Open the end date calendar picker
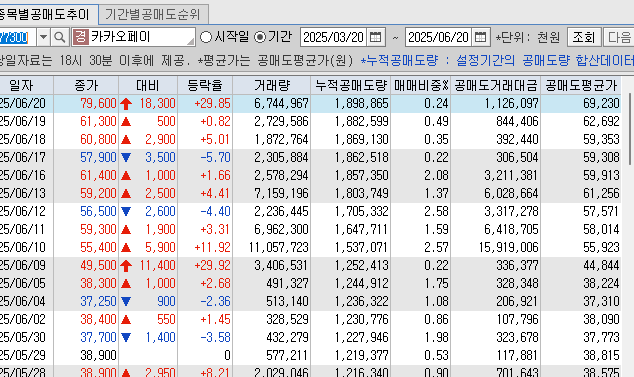This screenshot has height=377, width=634. tap(480, 37)
